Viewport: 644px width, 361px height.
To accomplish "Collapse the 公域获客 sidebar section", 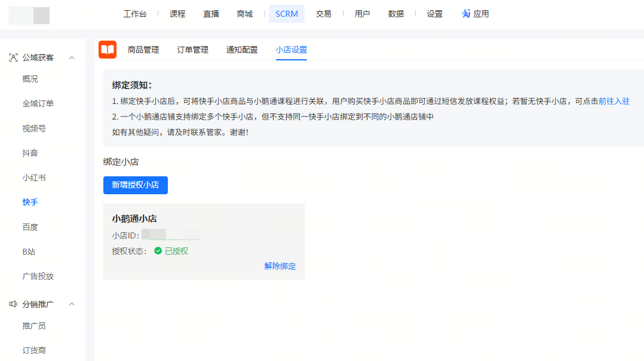I will (x=72, y=57).
